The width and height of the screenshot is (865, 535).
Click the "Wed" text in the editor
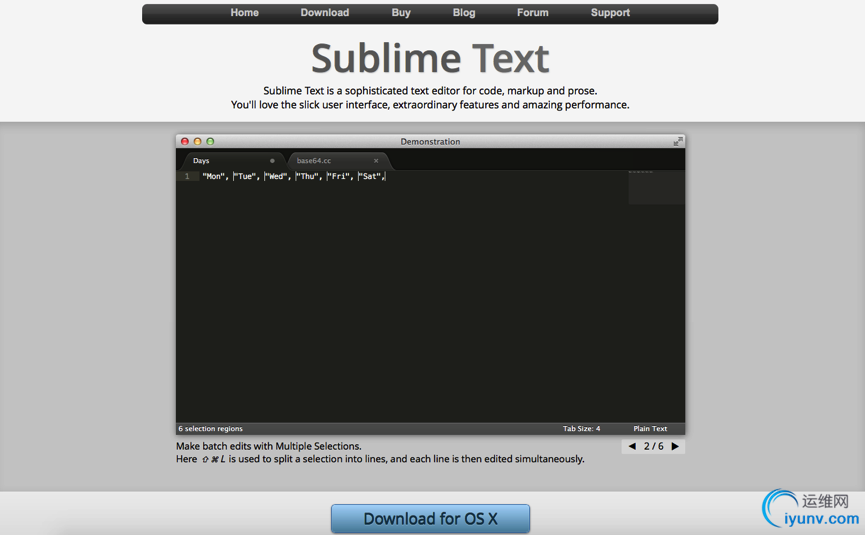(x=276, y=176)
